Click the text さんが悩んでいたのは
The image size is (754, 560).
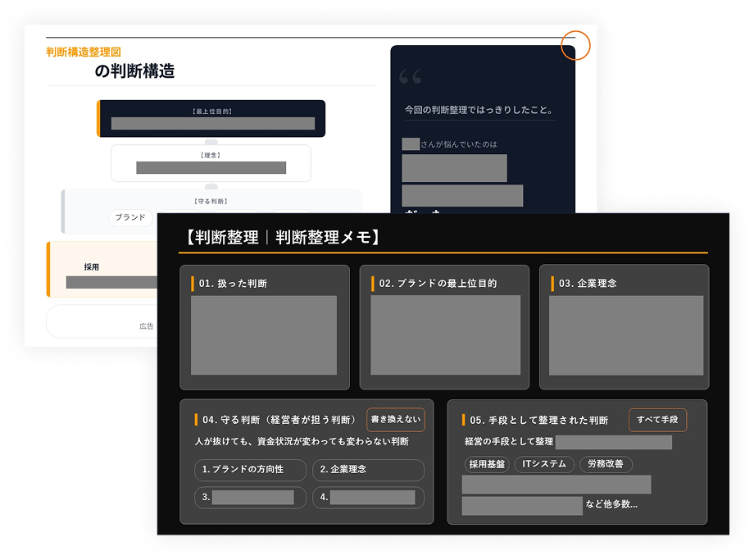(459, 144)
